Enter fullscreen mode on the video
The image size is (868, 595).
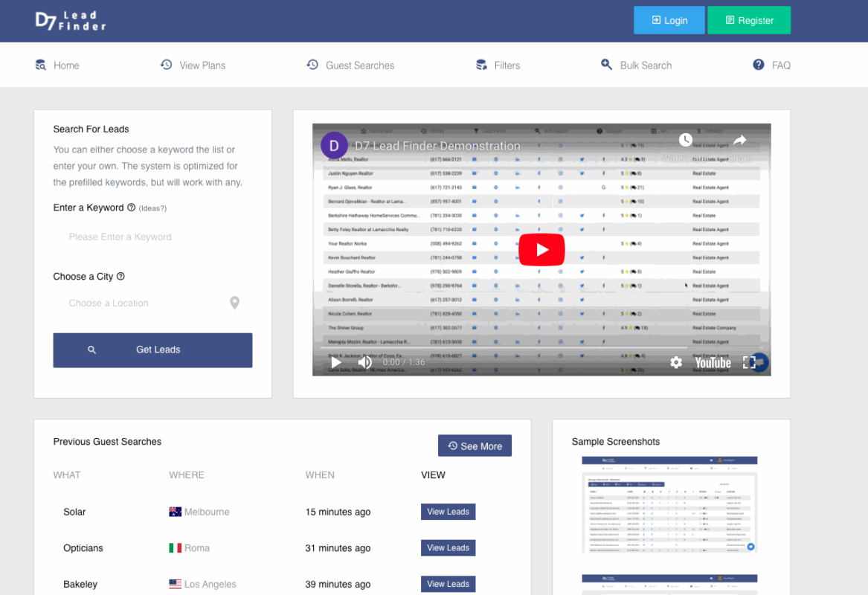749,362
